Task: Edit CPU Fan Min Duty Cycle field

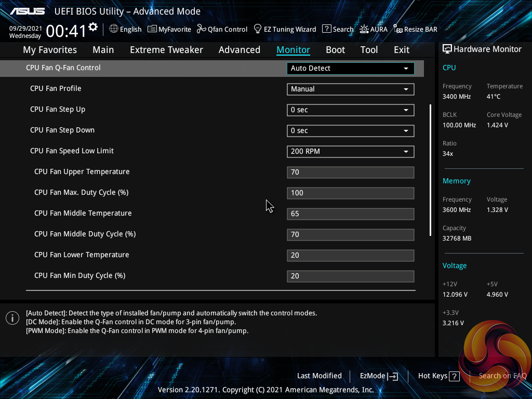Action: tap(351, 276)
